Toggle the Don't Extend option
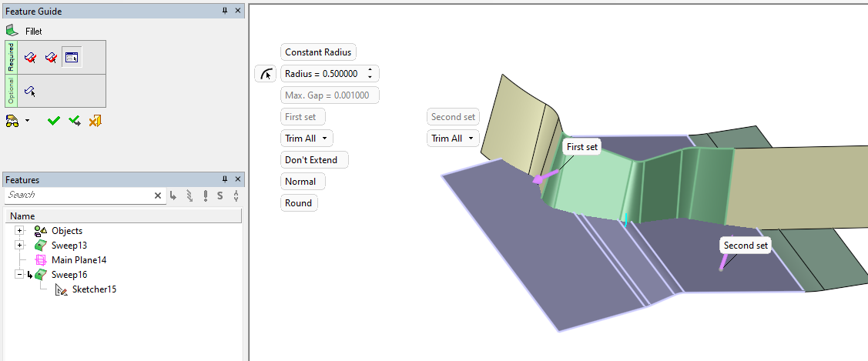The height and width of the screenshot is (361, 868). coord(313,160)
